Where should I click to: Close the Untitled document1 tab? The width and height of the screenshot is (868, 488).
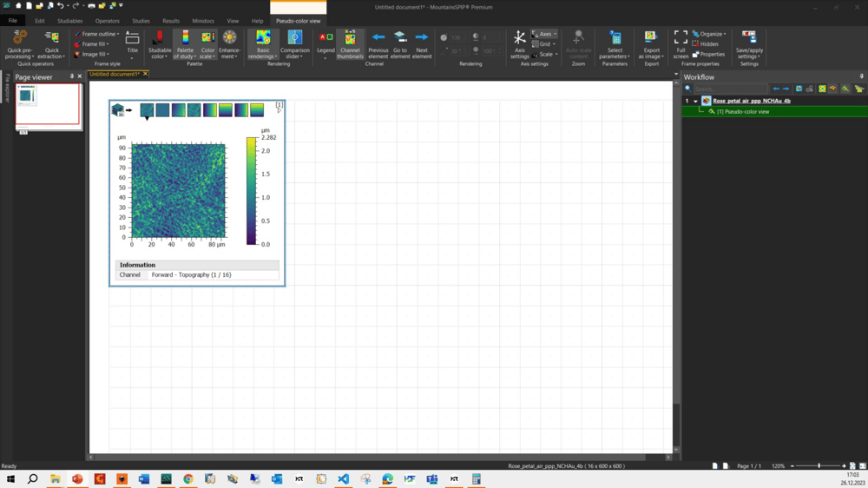coord(146,74)
